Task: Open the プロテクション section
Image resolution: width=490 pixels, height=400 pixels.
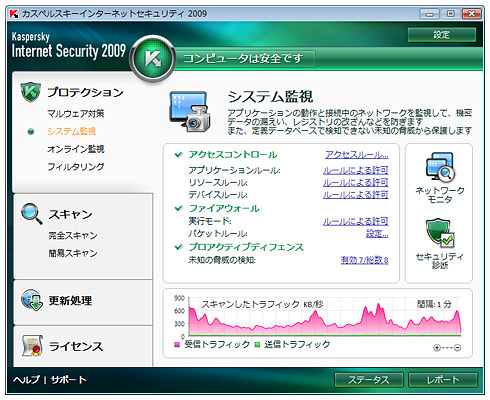Action: [x=85, y=92]
